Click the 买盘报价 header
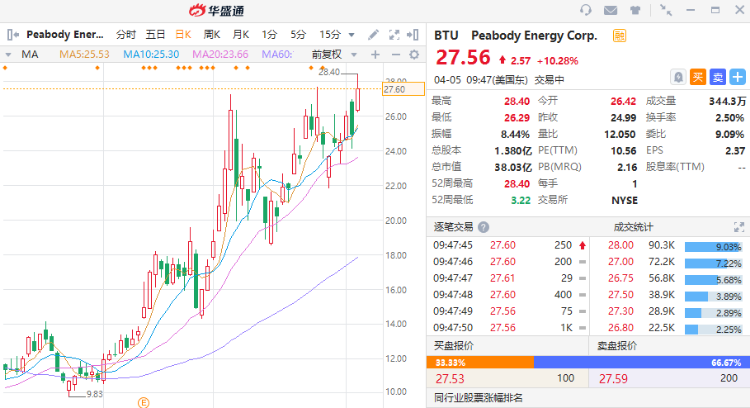750x408 pixels. coord(453,345)
